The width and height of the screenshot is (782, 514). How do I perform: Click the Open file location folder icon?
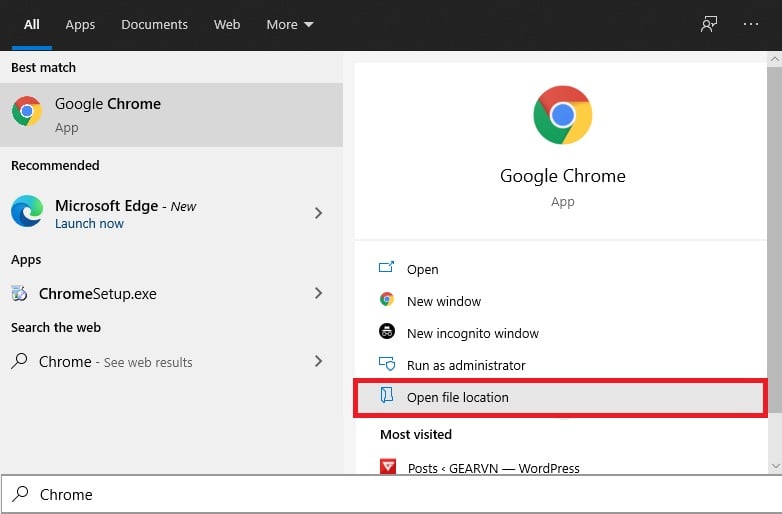387,395
